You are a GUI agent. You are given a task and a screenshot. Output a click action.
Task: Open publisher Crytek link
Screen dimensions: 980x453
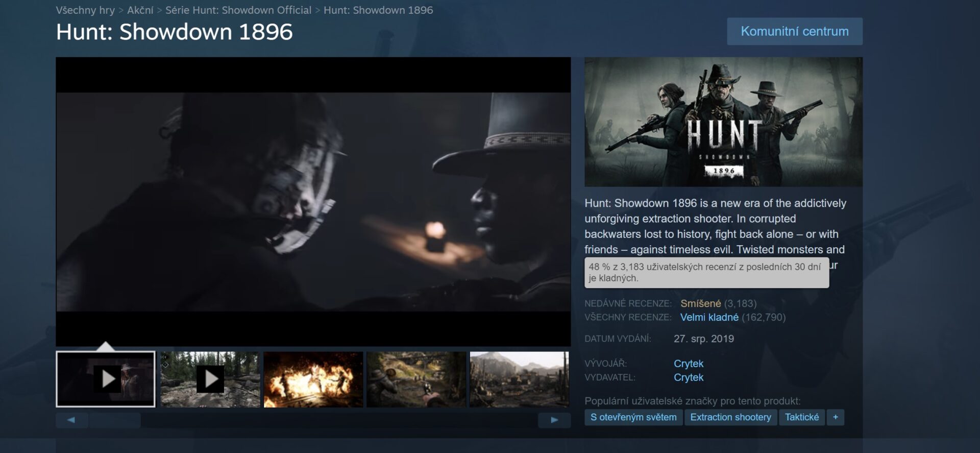689,377
